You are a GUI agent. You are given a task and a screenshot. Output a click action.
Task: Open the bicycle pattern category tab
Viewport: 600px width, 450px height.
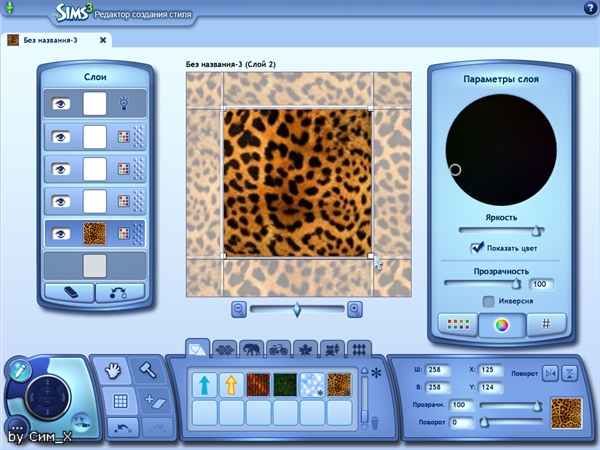(277, 349)
